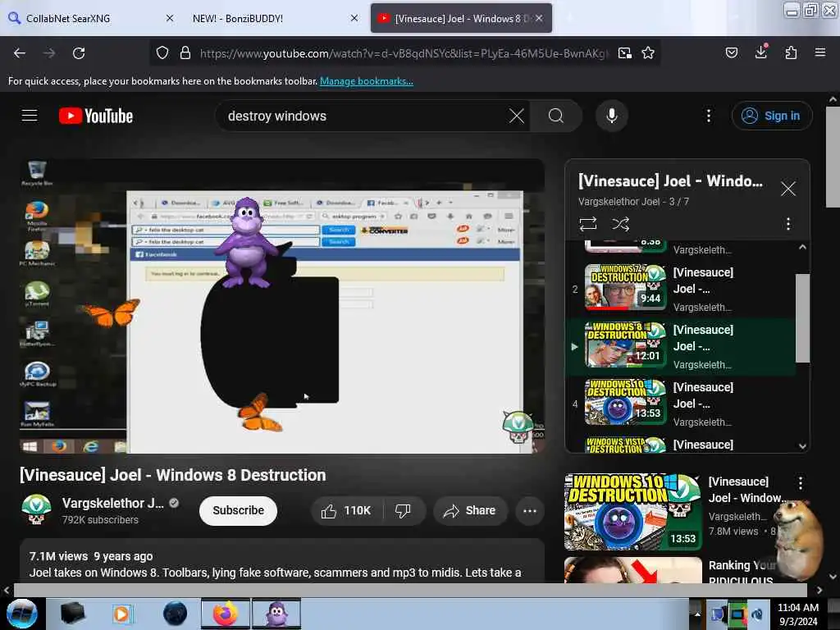Open the Manage bookmarks link
The width and height of the screenshot is (840, 630).
(367, 81)
